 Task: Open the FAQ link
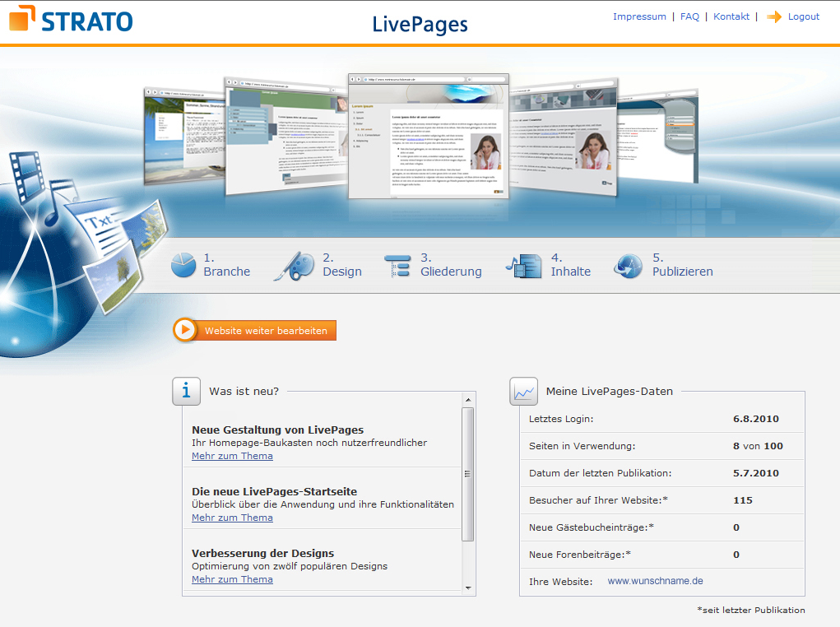[689, 16]
